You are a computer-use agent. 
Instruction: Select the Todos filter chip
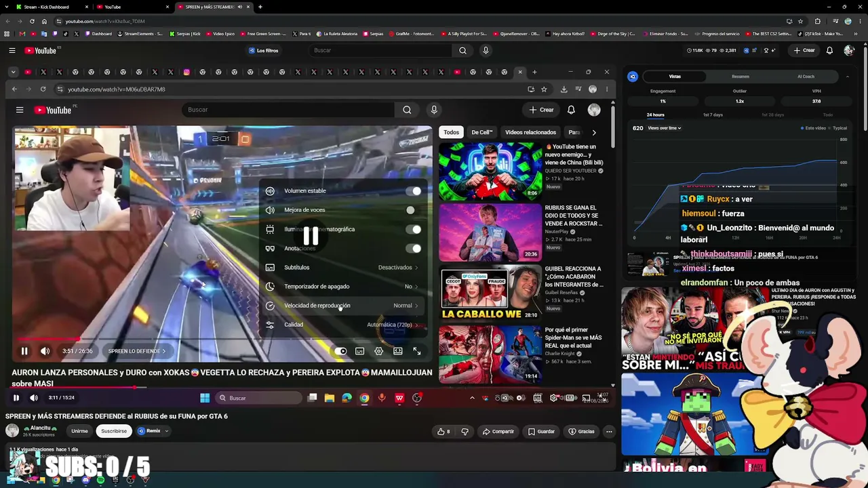pyautogui.click(x=451, y=132)
